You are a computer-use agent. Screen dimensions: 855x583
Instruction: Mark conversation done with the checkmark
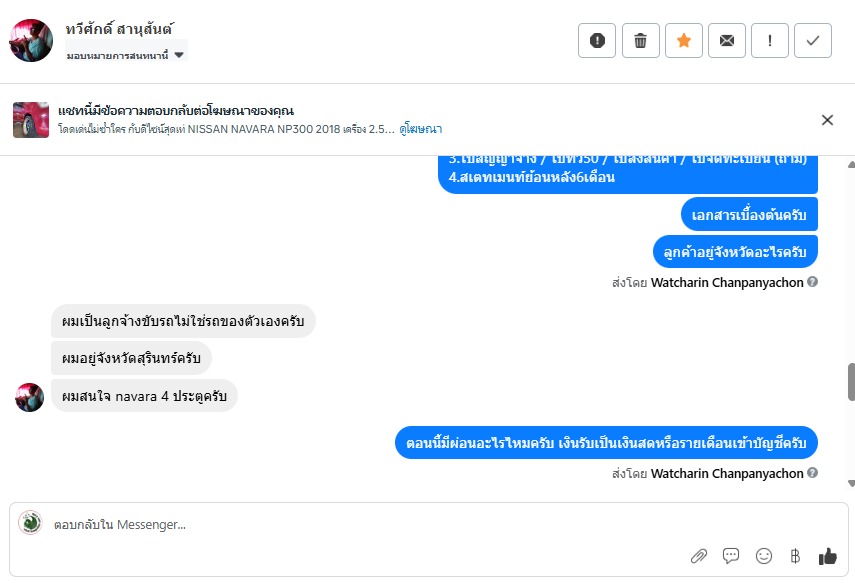point(813,41)
